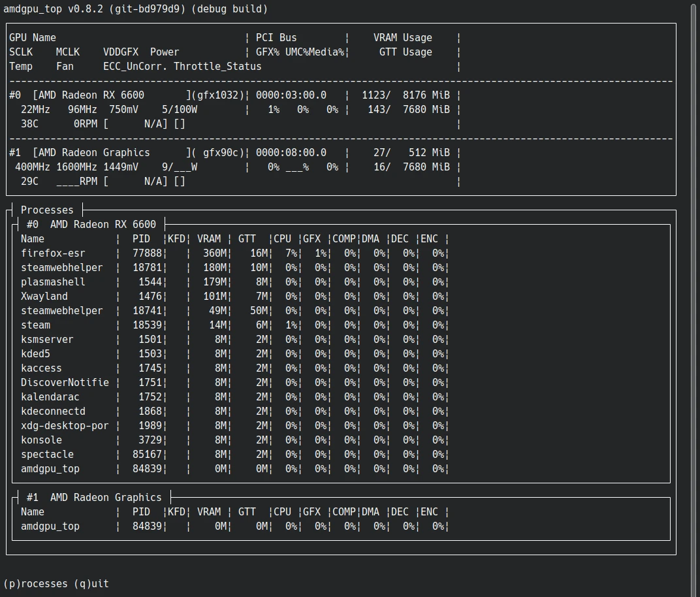700x597 pixels.
Task: Select the xdg-desktop-por process name
Action: click(x=65, y=425)
